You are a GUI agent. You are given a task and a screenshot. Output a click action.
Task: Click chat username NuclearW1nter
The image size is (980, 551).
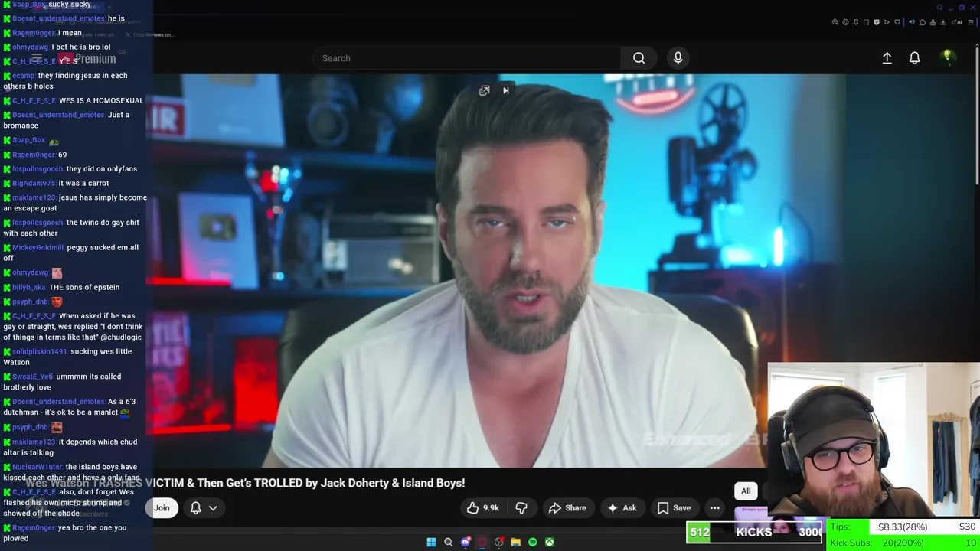pyautogui.click(x=38, y=468)
